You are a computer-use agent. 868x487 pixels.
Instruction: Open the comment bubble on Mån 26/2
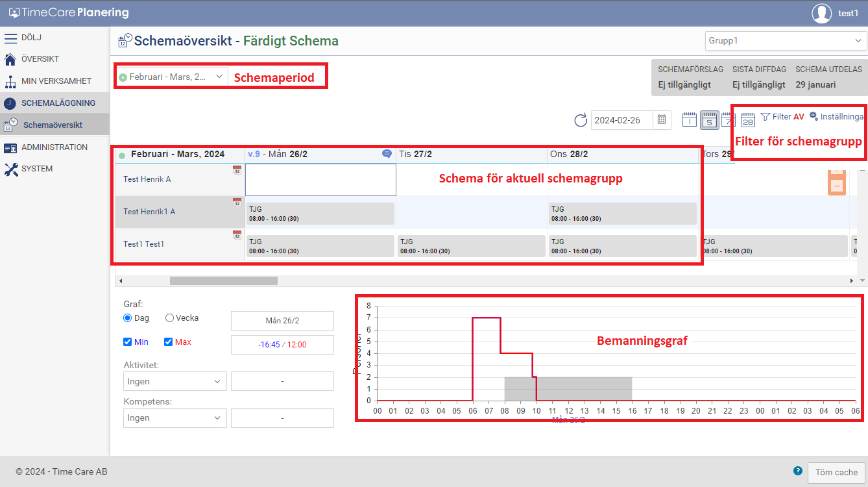click(387, 154)
